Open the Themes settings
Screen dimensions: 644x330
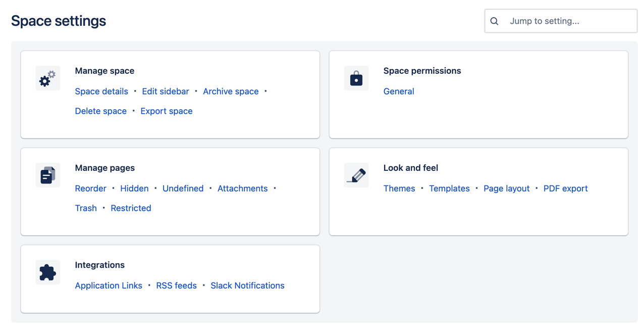(399, 188)
